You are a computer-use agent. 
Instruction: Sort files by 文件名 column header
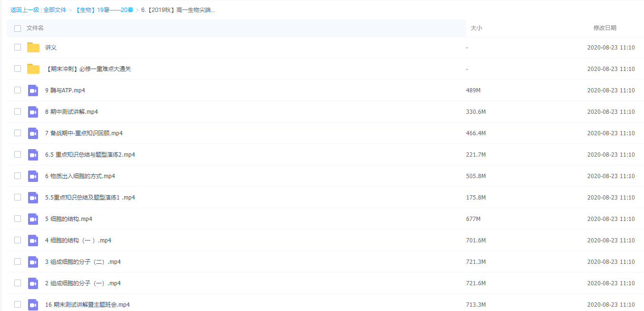[x=35, y=28]
